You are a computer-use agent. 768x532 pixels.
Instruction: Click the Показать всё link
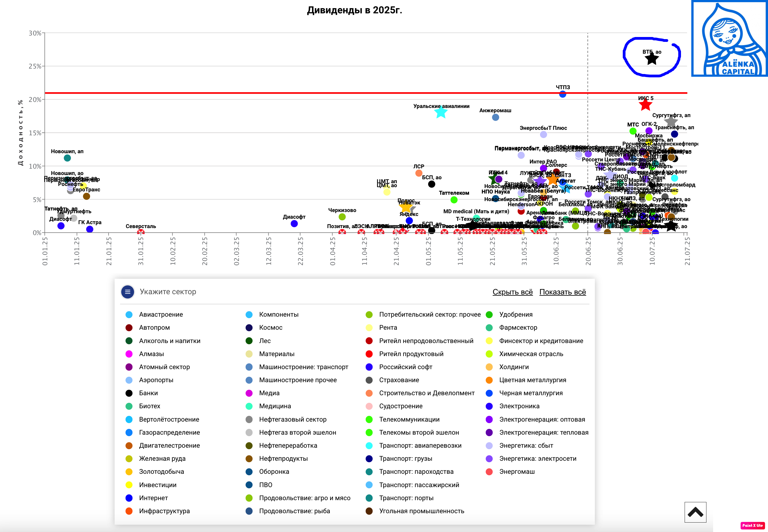click(x=562, y=292)
